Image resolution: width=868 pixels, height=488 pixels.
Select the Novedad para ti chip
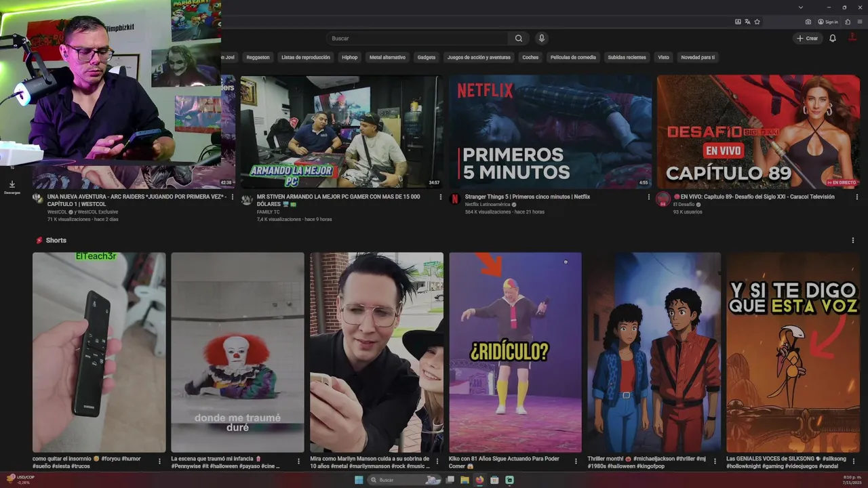click(698, 58)
